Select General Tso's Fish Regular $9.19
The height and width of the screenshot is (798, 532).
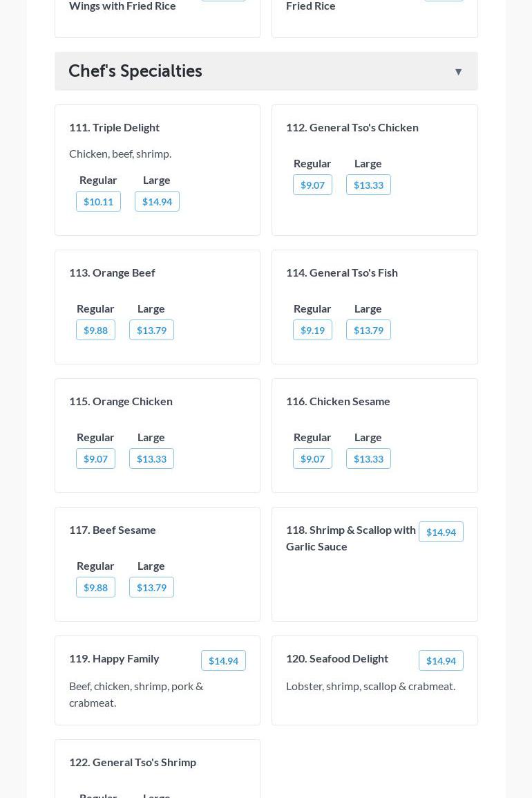[x=312, y=331]
